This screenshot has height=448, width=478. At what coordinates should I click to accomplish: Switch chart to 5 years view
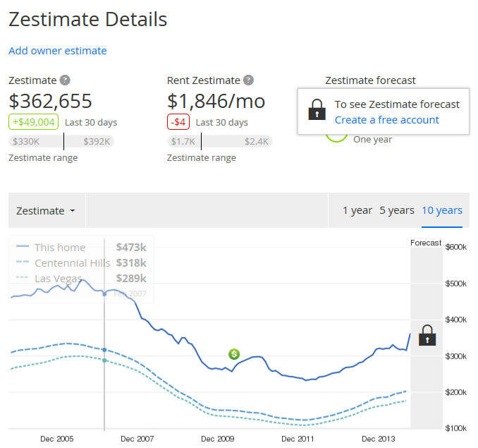397,210
